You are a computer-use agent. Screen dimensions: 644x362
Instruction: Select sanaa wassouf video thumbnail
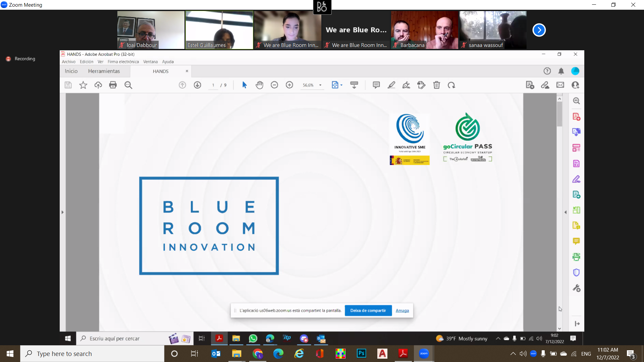tap(493, 30)
